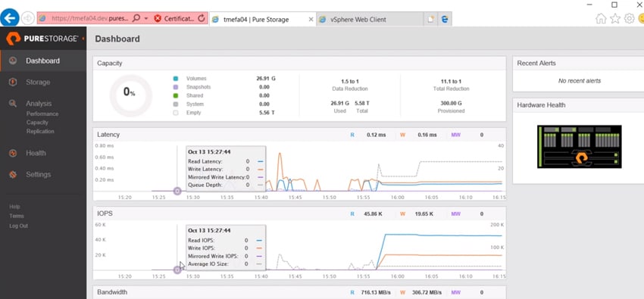The height and width of the screenshot is (299, 644).
Task: Open Capacity under Analysis
Action: pyautogui.click(x=37, y=122)
